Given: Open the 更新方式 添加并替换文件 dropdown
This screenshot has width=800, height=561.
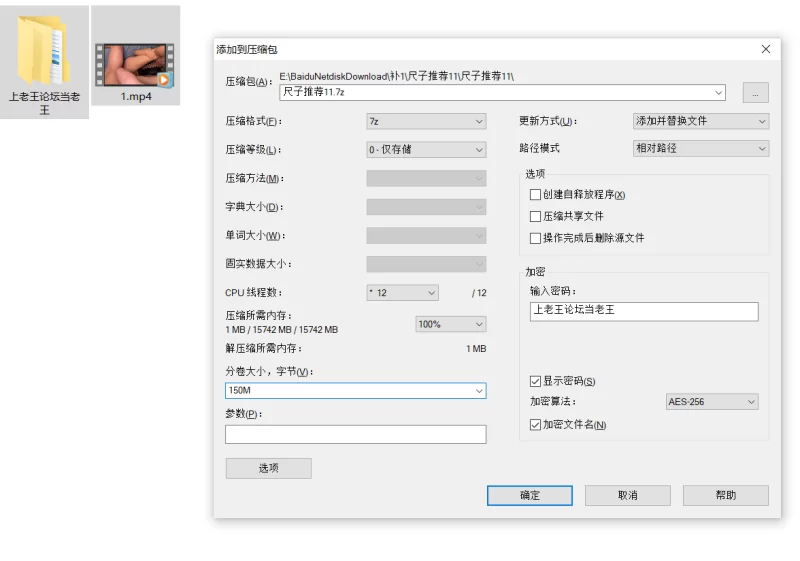Looking at the screenshot, I should point(701,121).
